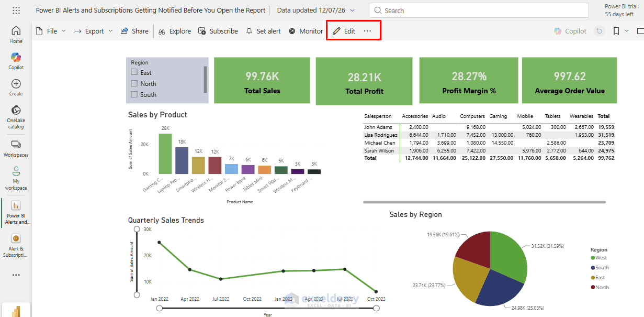
Task: Click the Computers column header
Action: point(472,116)
